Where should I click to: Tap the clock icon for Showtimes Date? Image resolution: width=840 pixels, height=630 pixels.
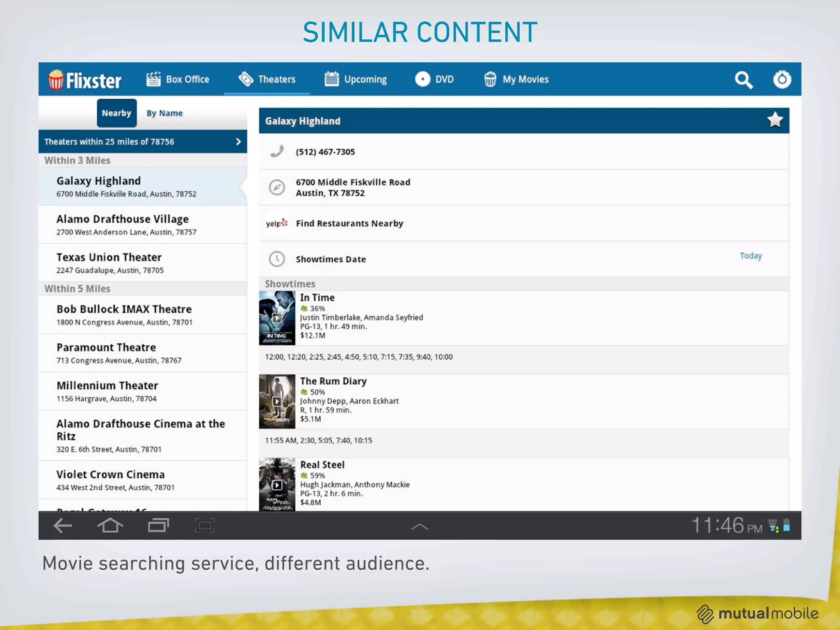coord(277,259)
